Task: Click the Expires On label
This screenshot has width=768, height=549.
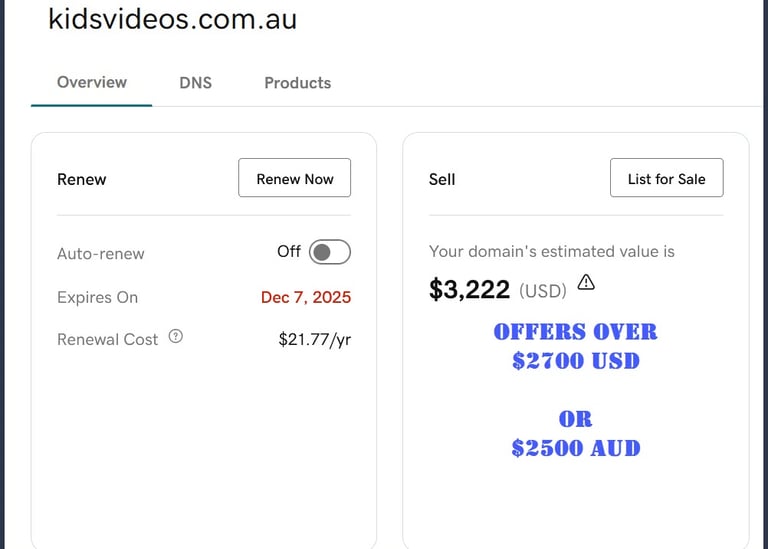Action: [97, 297]
